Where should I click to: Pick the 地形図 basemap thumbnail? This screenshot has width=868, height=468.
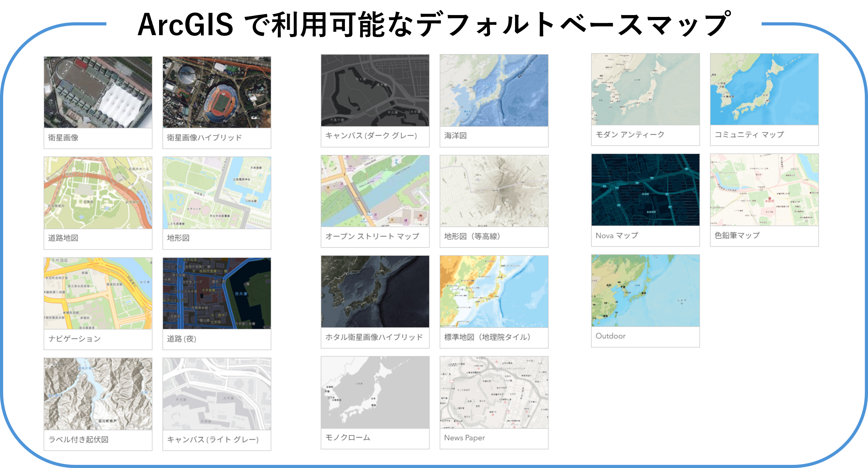click(217, 193)
